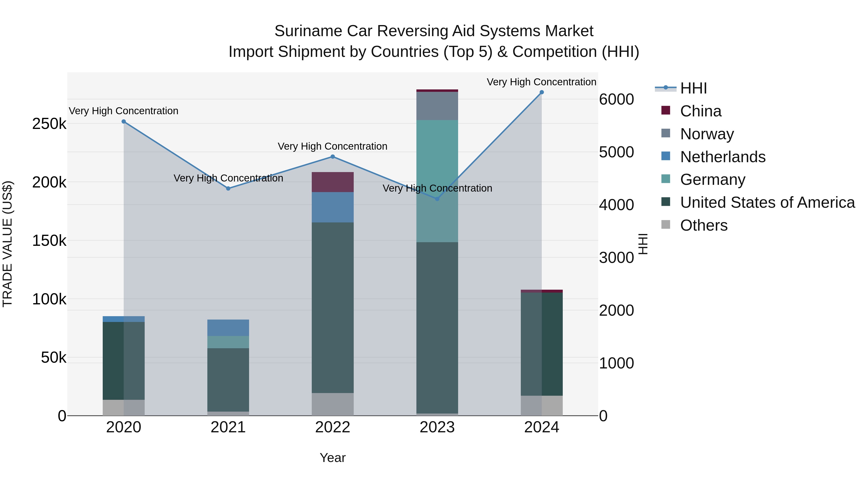
Task: Select the 2024 HHI data point
Action: point(542,92)
